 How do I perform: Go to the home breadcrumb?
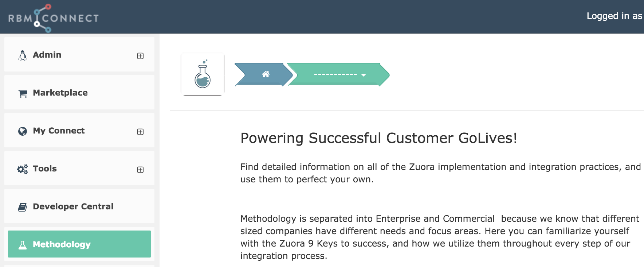[264, 74]
